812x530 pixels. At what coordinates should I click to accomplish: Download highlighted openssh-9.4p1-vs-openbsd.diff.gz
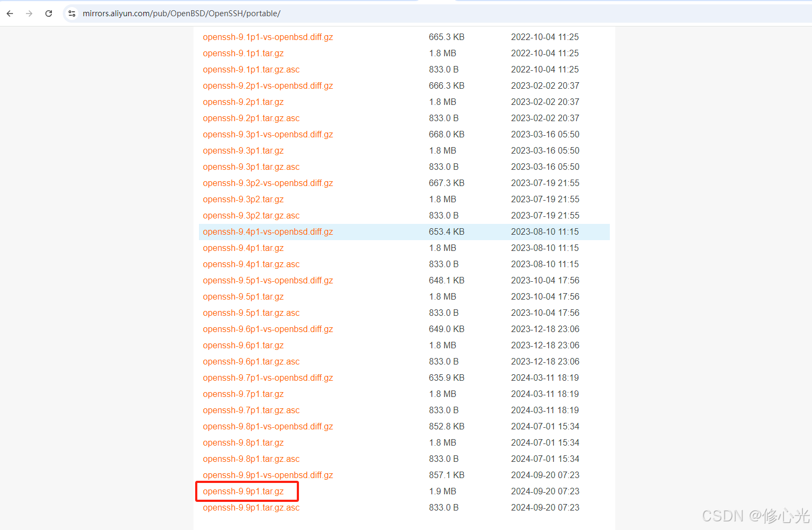pyautogui.click(x=268, y=231)
